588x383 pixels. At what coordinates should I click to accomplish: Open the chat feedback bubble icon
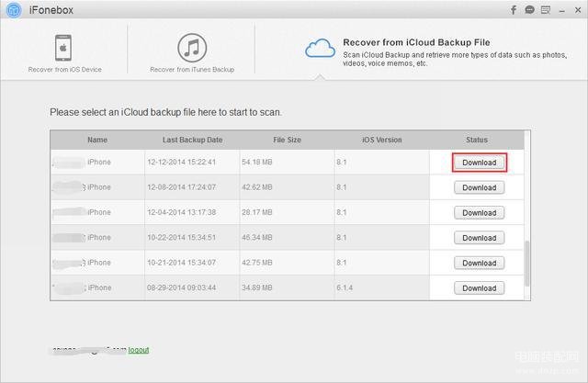coord(529,10)
